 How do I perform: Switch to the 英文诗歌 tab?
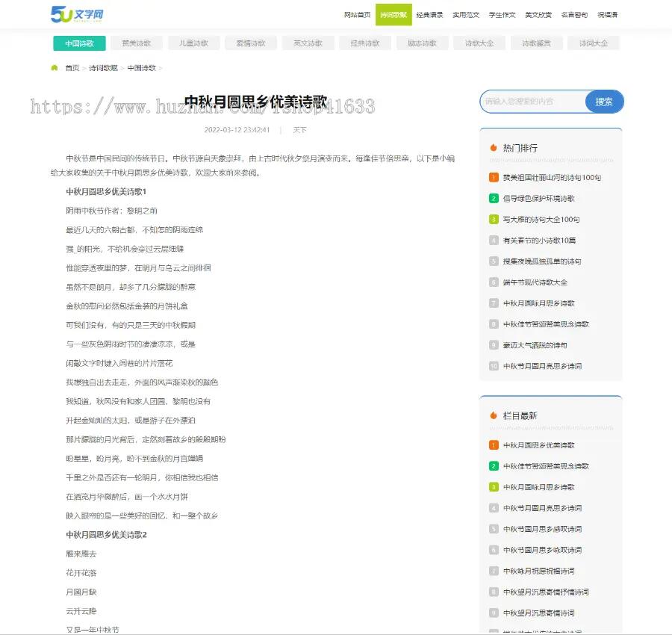[x=308, y=43]
